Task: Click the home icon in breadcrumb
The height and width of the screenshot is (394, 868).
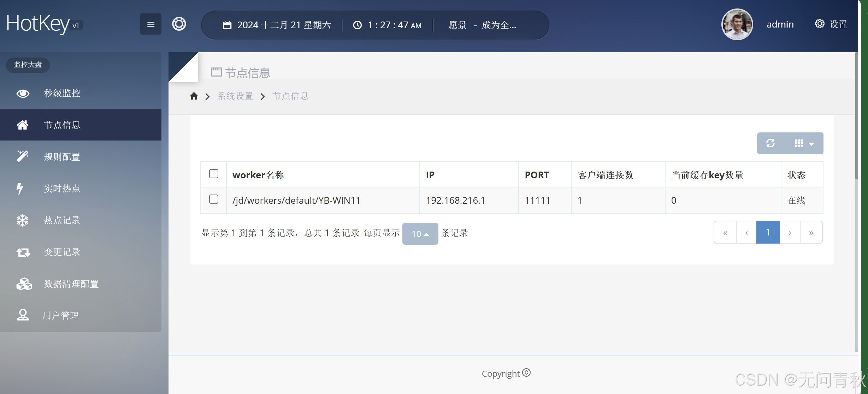Action: coord(194,96)
